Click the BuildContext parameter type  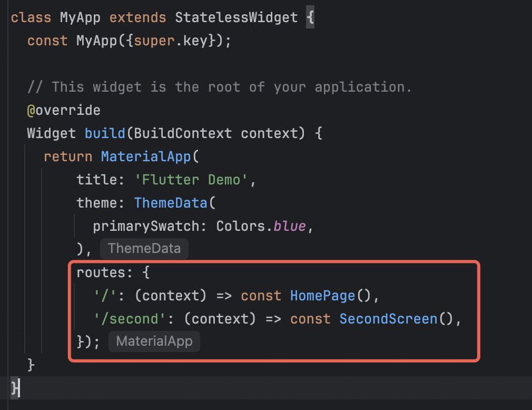pos(183,133)
